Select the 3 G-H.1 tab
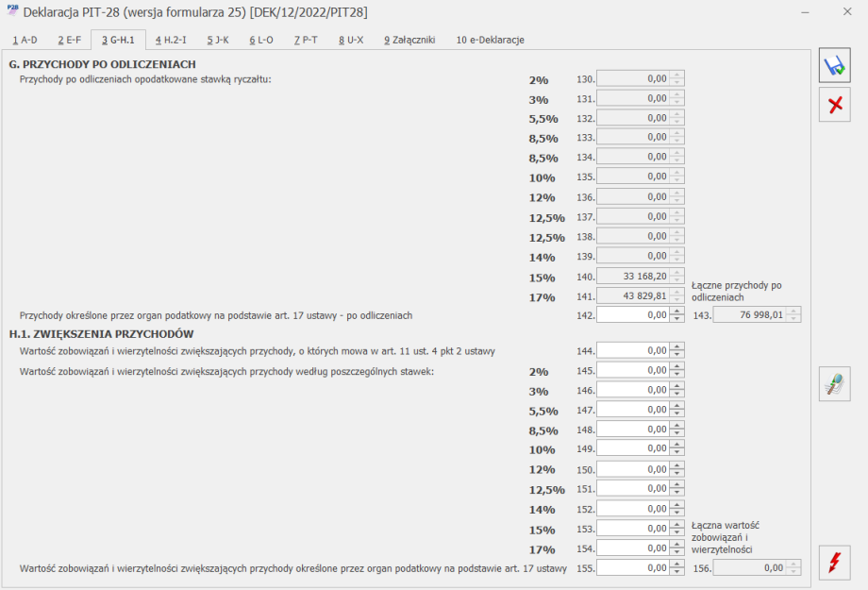The image size is (868, 590). 118,40
